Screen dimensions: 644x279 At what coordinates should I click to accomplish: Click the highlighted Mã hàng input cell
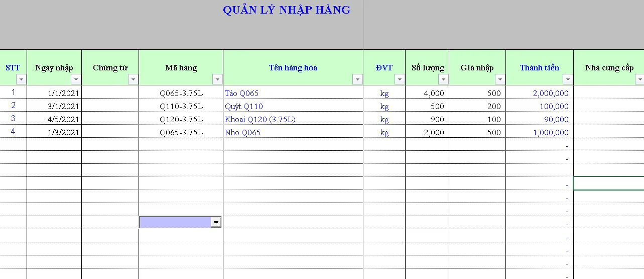175,222
